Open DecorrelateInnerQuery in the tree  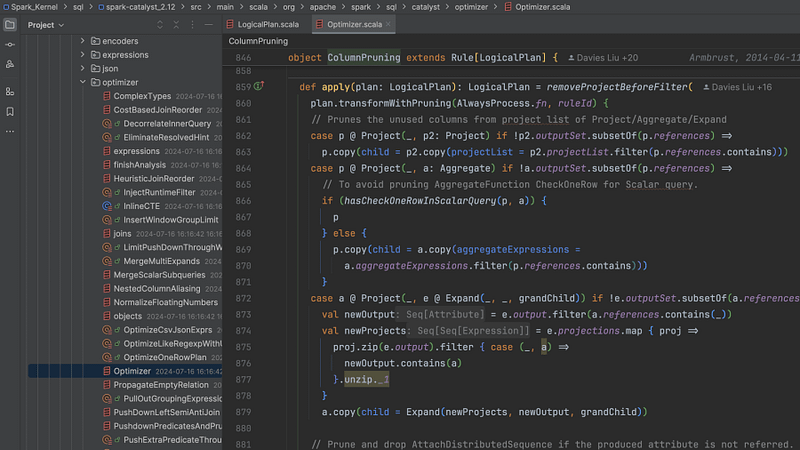pyautogui.click(x=167, y=123)
